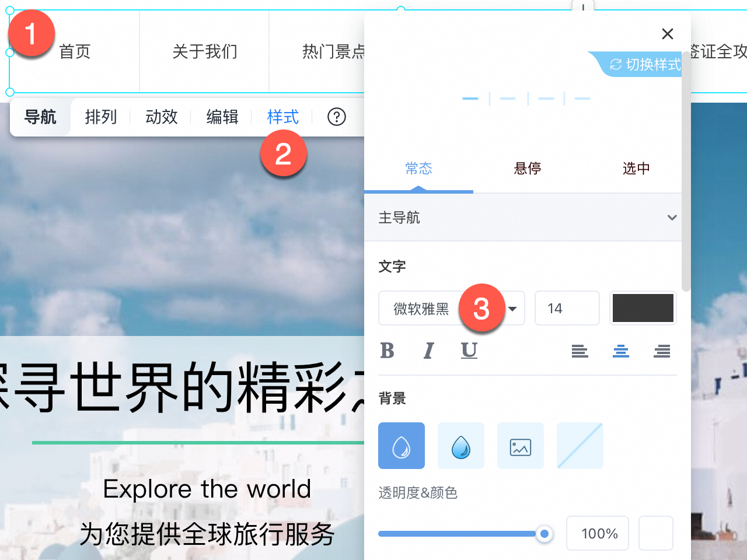Select no background option

tap(580, 446)
